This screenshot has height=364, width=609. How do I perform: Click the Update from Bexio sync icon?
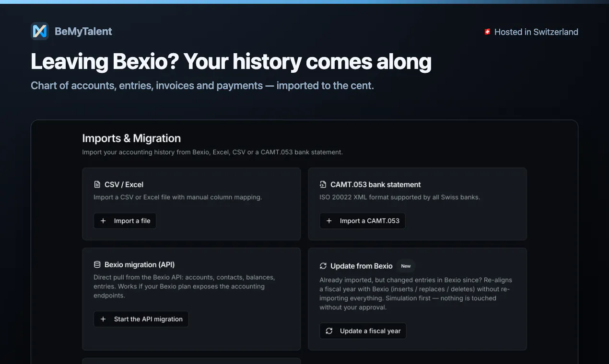click(x=323, y=266)
